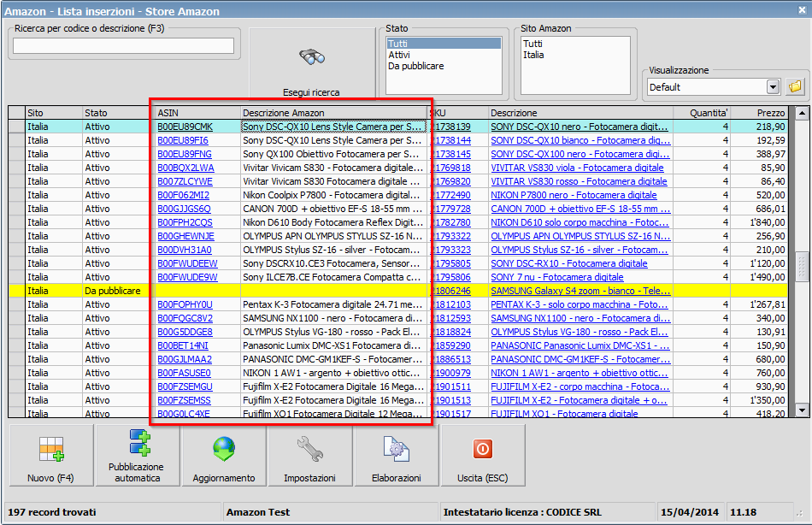812x525 pixels.
Task: Click the 15/04/2014 date in status bar
Action: click(689, 512)
